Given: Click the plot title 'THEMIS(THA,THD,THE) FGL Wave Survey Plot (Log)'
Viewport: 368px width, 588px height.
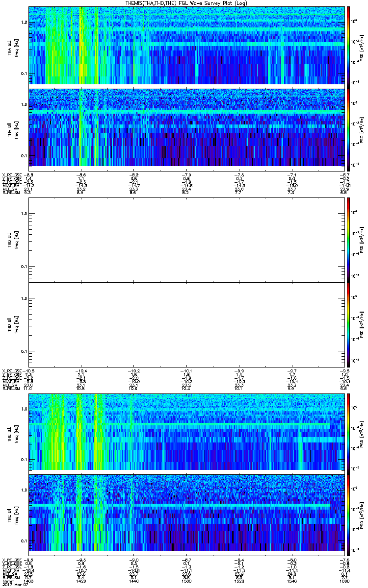Looking at the screenshot, I should (x=186, y=3).
